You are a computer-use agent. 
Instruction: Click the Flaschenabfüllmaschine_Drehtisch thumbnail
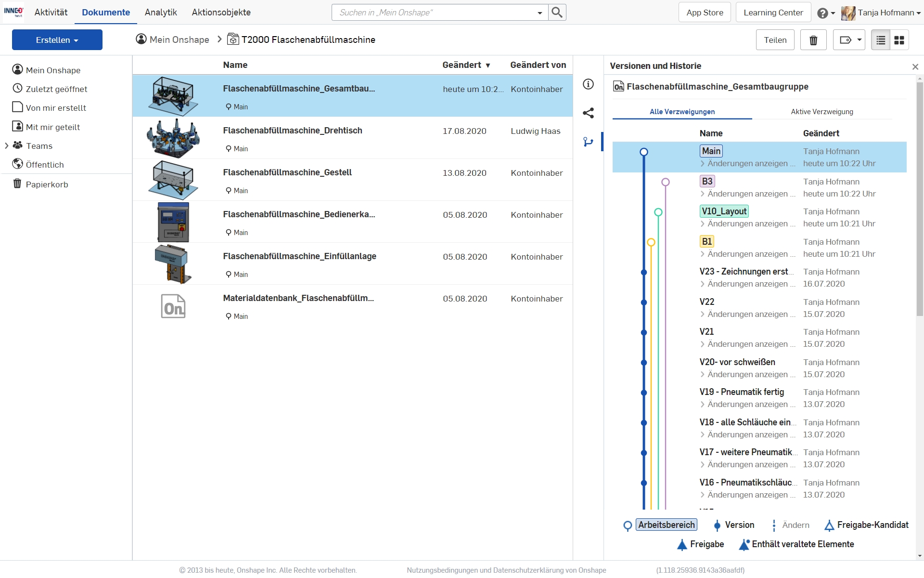173,138
